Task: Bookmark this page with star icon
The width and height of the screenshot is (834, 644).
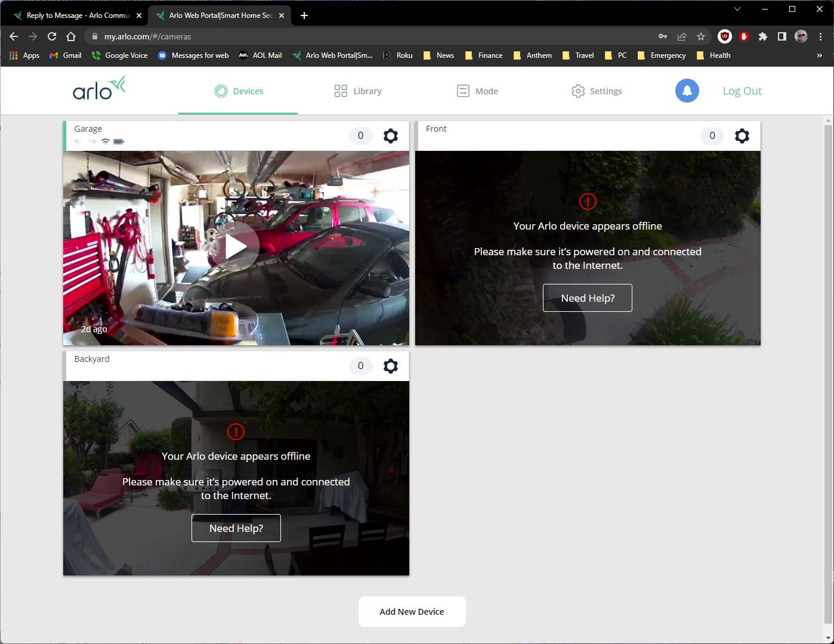Action: (701, 36)
